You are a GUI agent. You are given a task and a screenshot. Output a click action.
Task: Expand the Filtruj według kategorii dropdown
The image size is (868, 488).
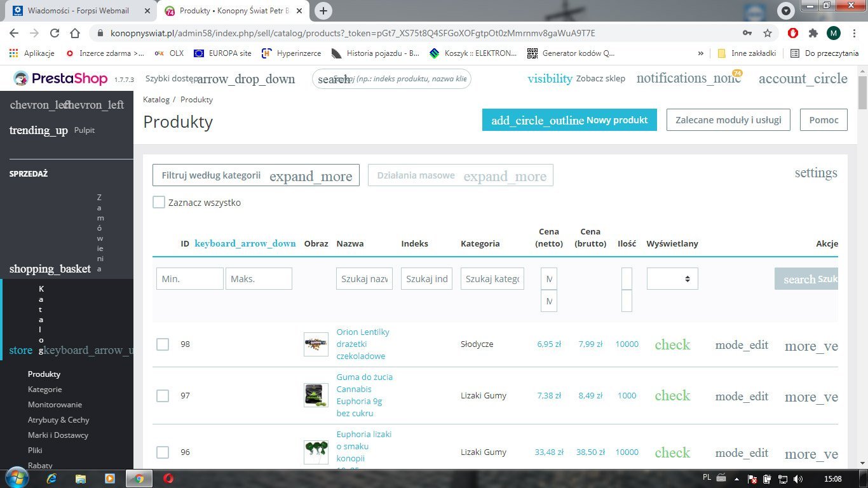256,175
